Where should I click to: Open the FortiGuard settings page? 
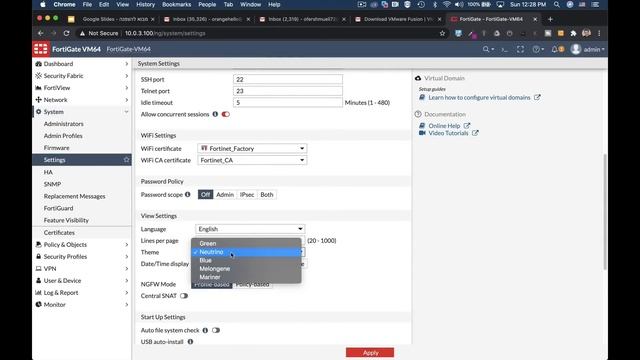[x=58, y=208]
